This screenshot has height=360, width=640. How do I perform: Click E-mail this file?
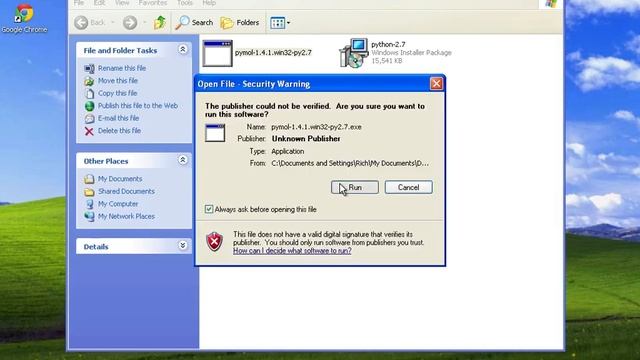[118, 118]
